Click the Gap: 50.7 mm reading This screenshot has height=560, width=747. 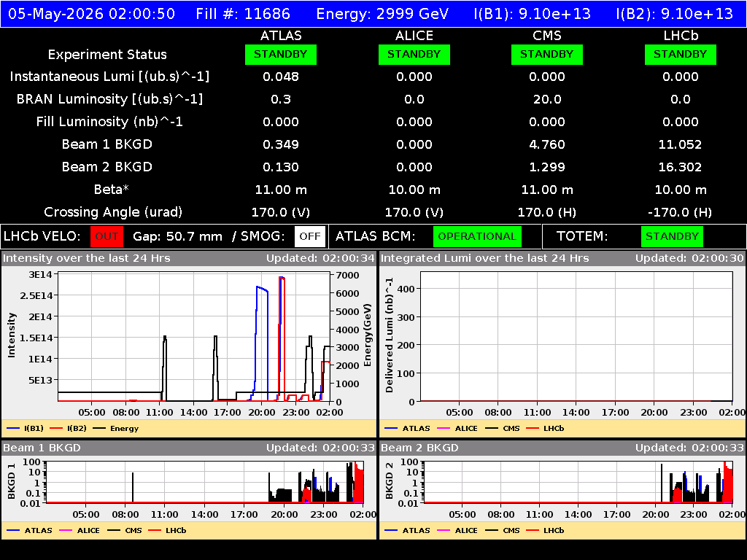coord(178,237)
